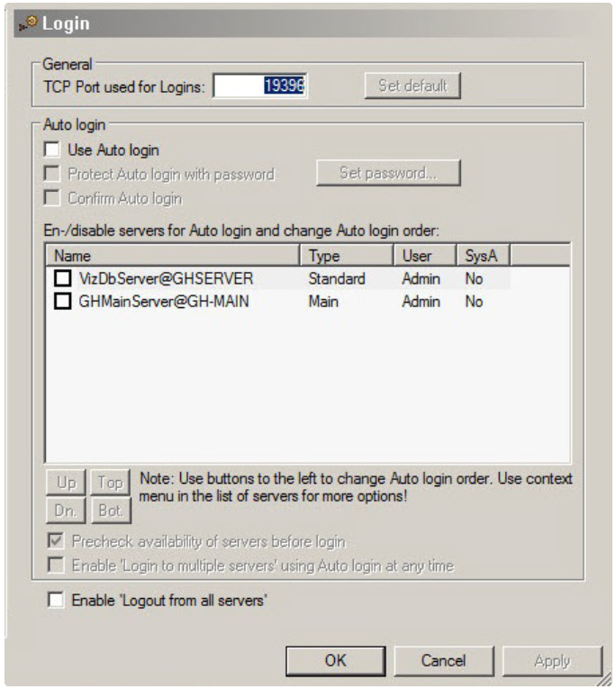Image resolution: width=616 pixels, height=689 pixels.
Task: Click the Set default button
Action: (x=412, y=86)
